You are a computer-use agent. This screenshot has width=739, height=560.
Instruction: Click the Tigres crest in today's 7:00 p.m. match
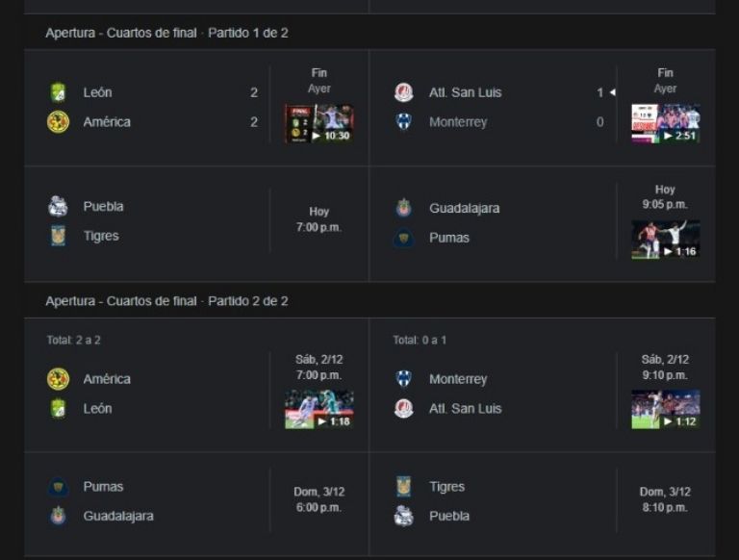(59, 236)
